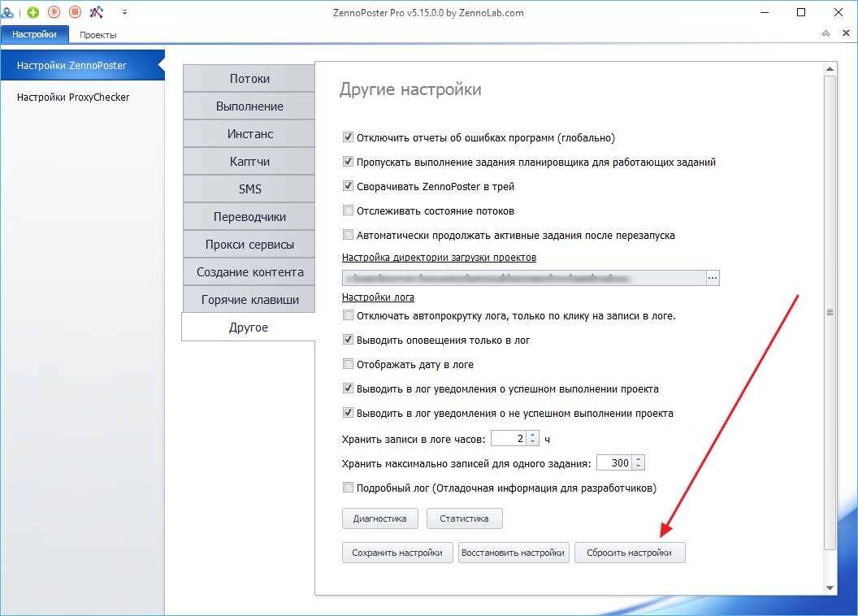Click the red-blue graph icon in toolbar
This screenshot has width=858, height=616.
click(97, 12)
